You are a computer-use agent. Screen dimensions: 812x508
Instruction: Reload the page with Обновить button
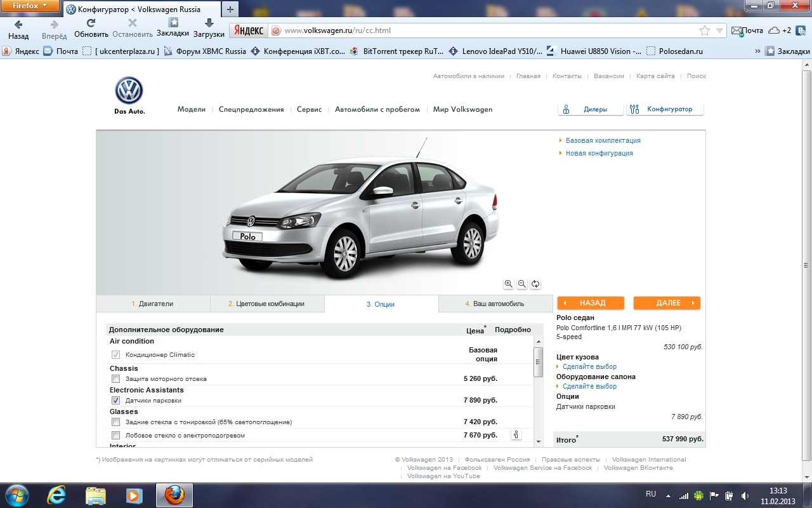coord(91,29)
